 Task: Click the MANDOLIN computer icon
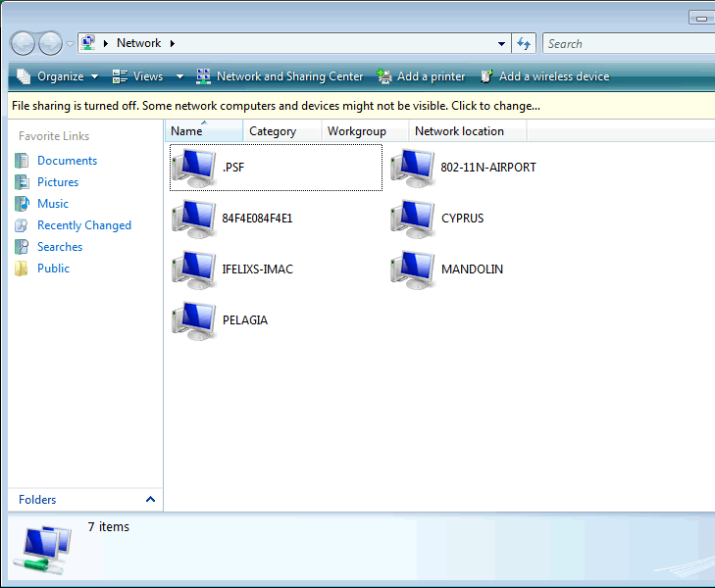coord(413,269)
